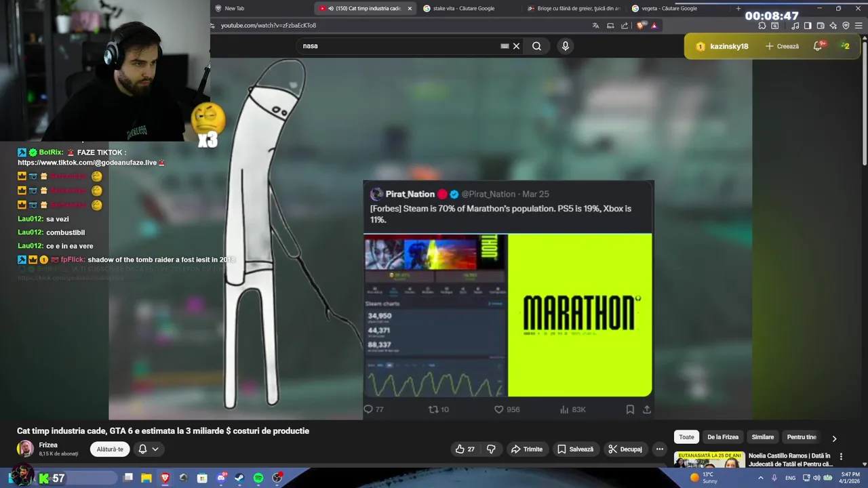Click the tweet bookmark icon

pos(630,409)
